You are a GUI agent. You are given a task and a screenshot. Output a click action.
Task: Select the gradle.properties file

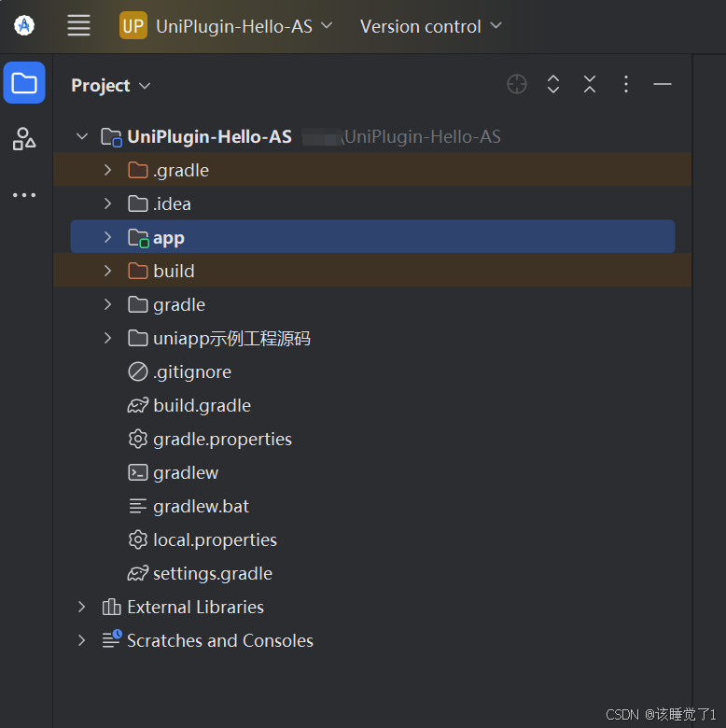222,440
